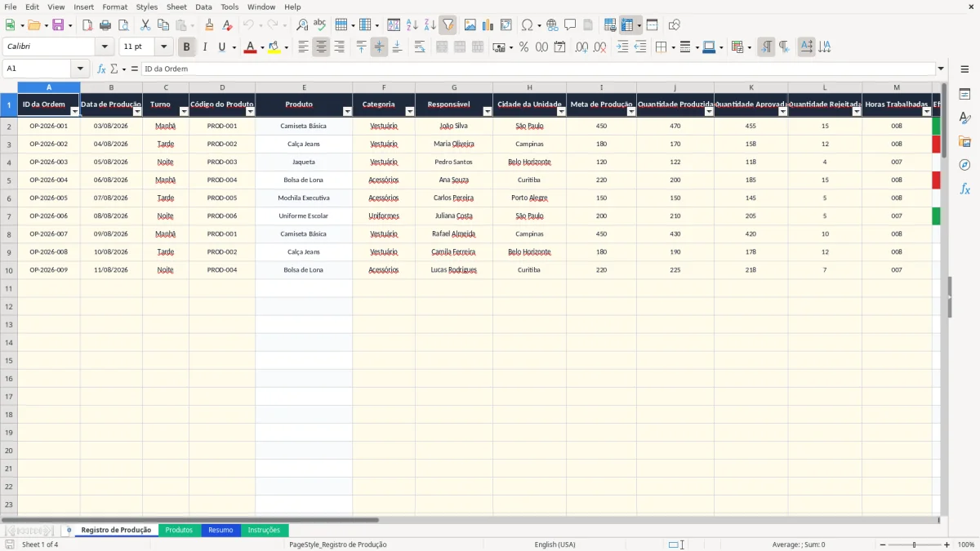Open Borders dropdown arrow

pos(673,47)
